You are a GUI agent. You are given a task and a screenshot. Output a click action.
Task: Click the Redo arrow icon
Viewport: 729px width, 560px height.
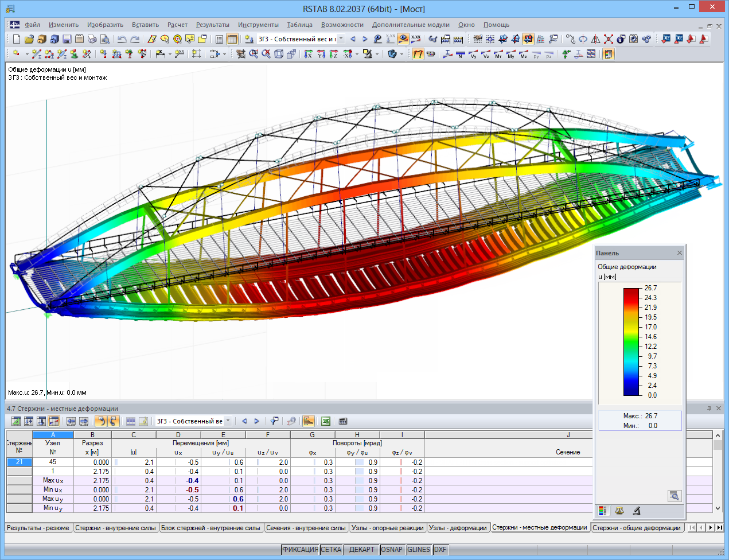point(135,39)
